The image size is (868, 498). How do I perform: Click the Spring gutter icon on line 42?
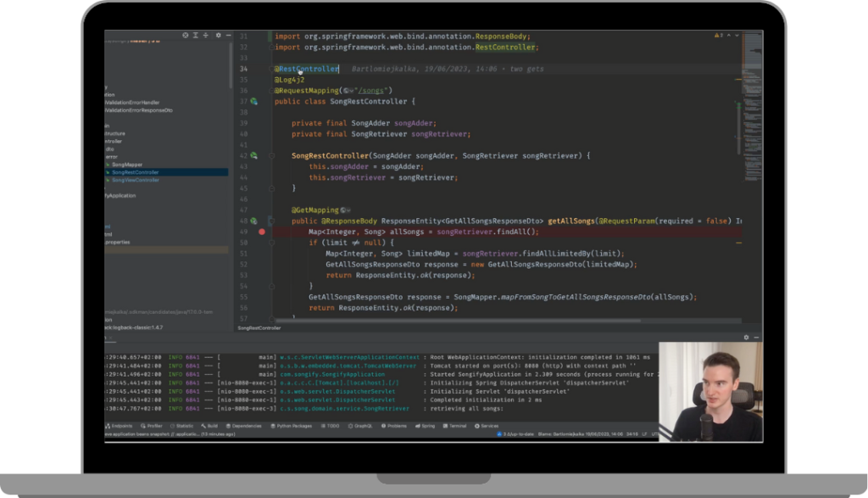pos(253,155)
